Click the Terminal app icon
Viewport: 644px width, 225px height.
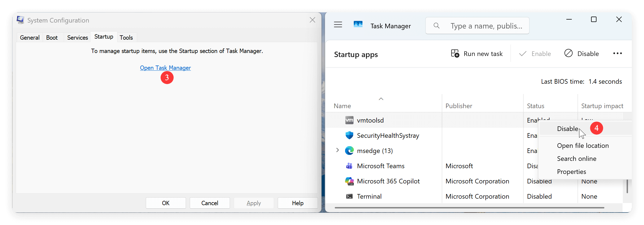[x=349, y=196]
